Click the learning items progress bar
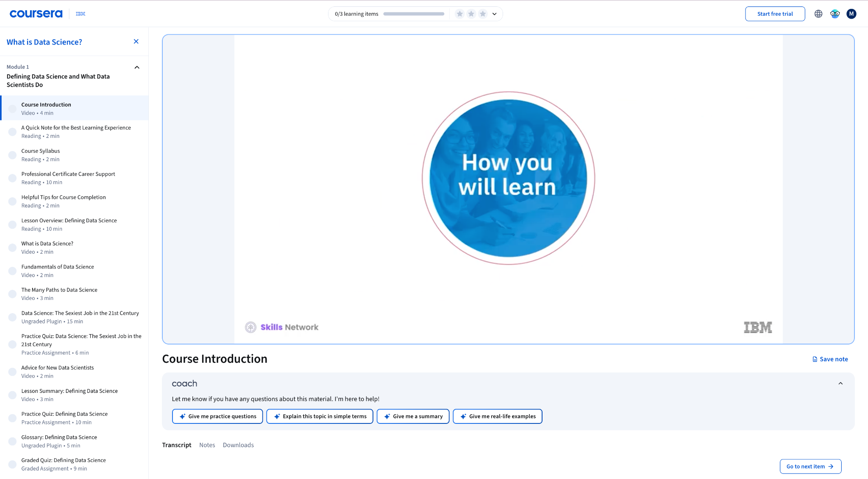The width and height of the screenshot is (868, 479). click(x=414, y=14)
